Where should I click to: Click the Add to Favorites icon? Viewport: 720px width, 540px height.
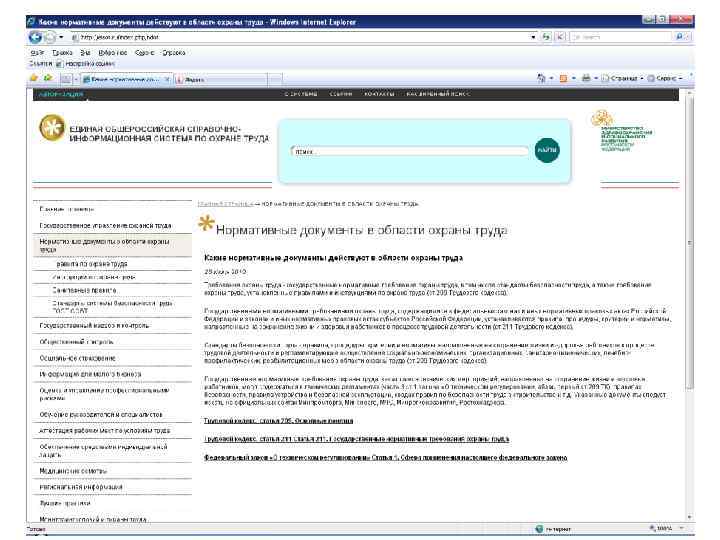pyautogui.click(x=48, y=79)
